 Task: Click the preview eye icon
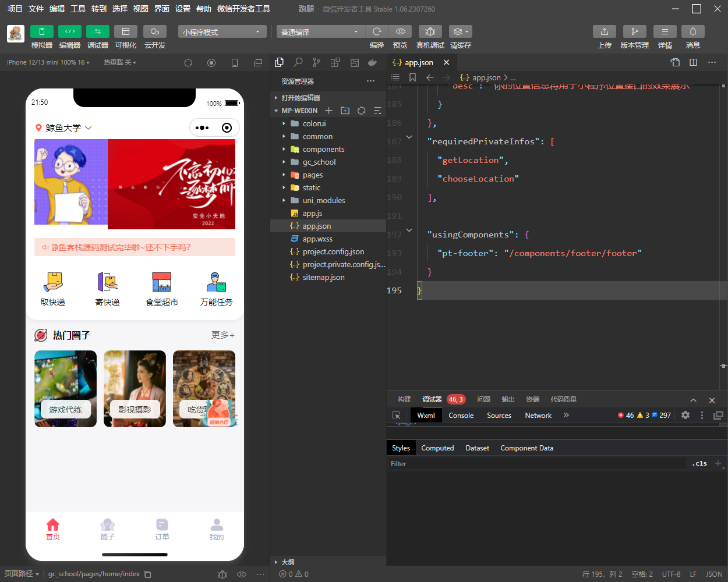(400, 31)
